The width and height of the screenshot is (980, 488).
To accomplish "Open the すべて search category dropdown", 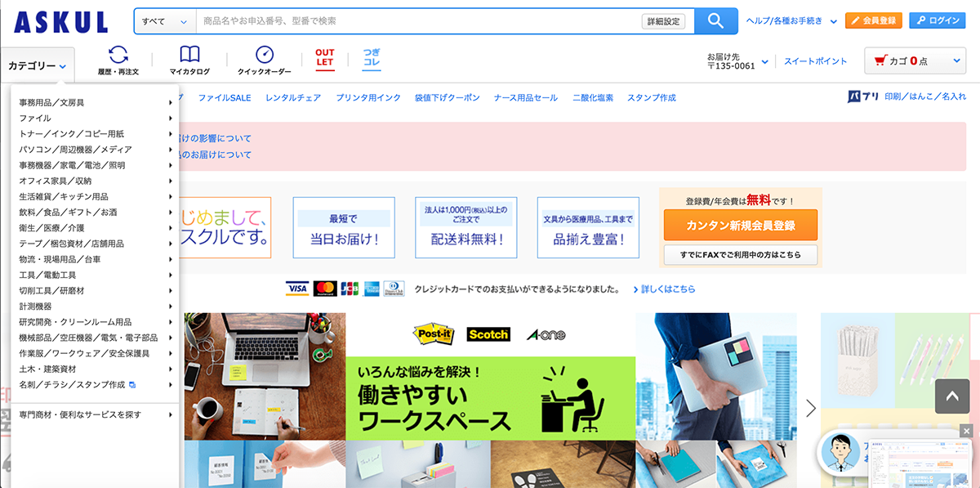I will tap(166, 21).
